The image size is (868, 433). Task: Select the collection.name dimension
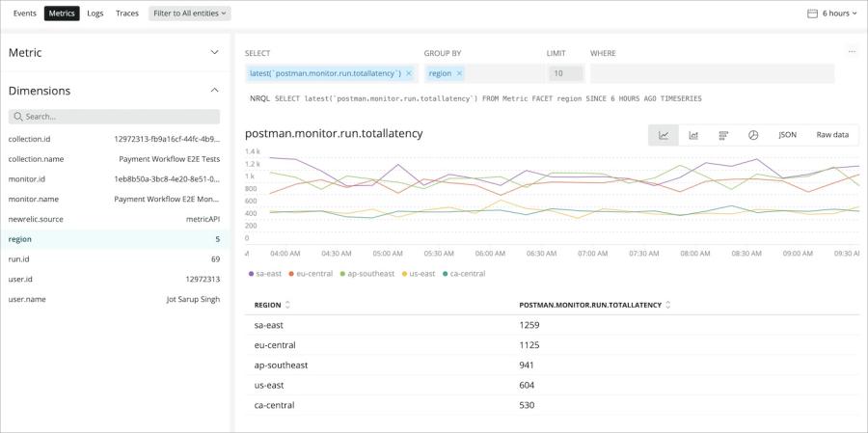[x=114, y=159]
